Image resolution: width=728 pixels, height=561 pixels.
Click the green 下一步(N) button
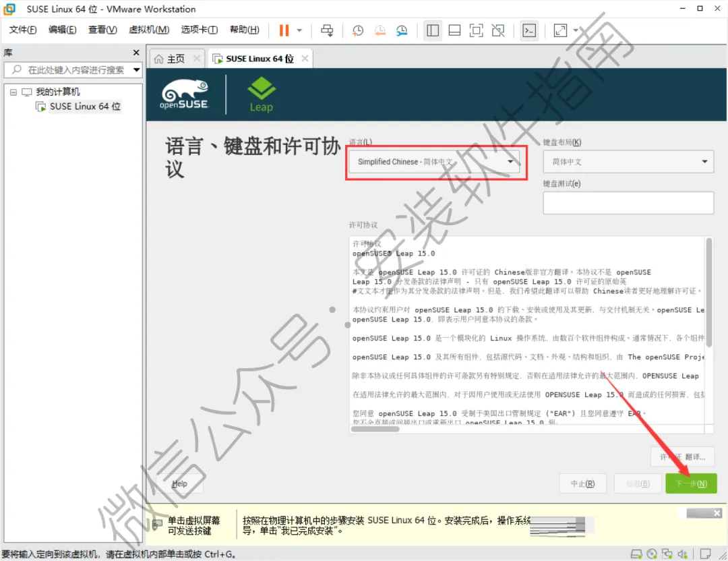(x=692, y=483)
